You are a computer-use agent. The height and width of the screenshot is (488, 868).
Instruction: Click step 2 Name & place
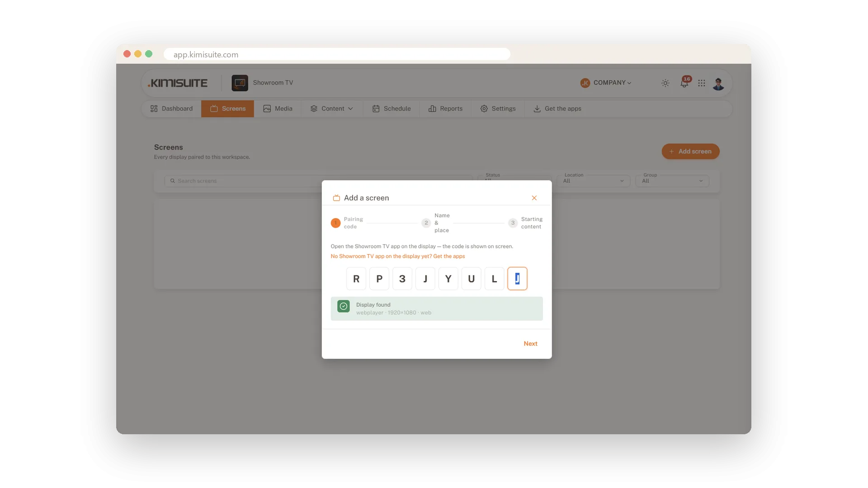pos(436,223)
